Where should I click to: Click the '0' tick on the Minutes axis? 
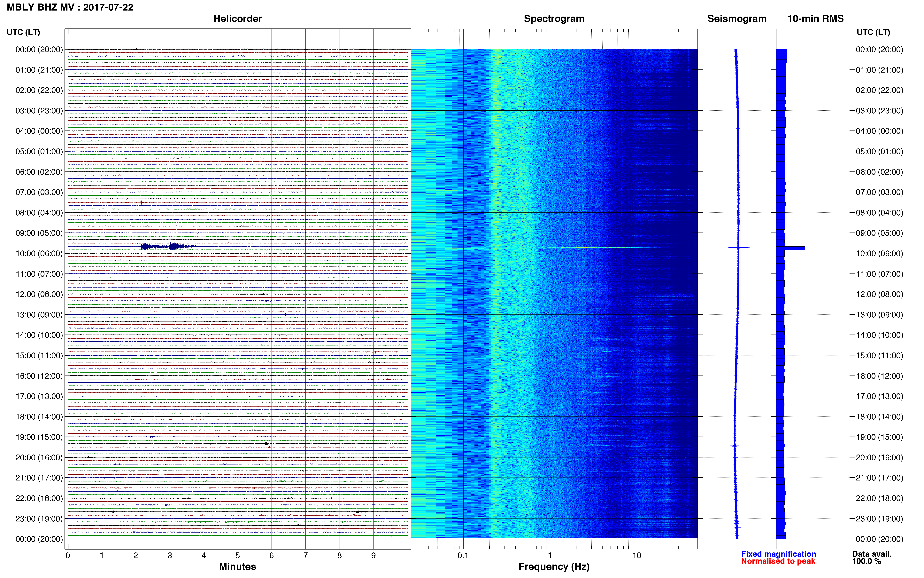click(68, 556)
